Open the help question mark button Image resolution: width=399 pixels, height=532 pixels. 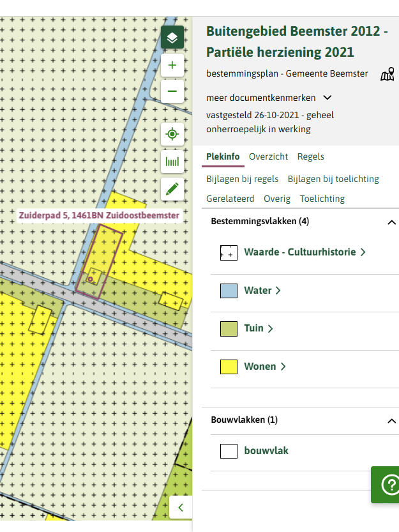click(x=388, y=485)
